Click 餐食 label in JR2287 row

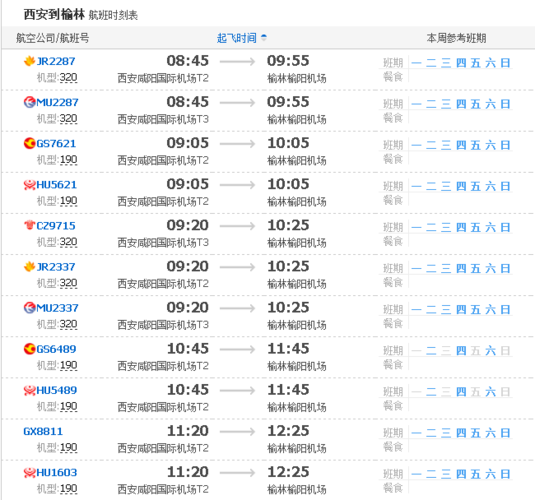point(393,77)
